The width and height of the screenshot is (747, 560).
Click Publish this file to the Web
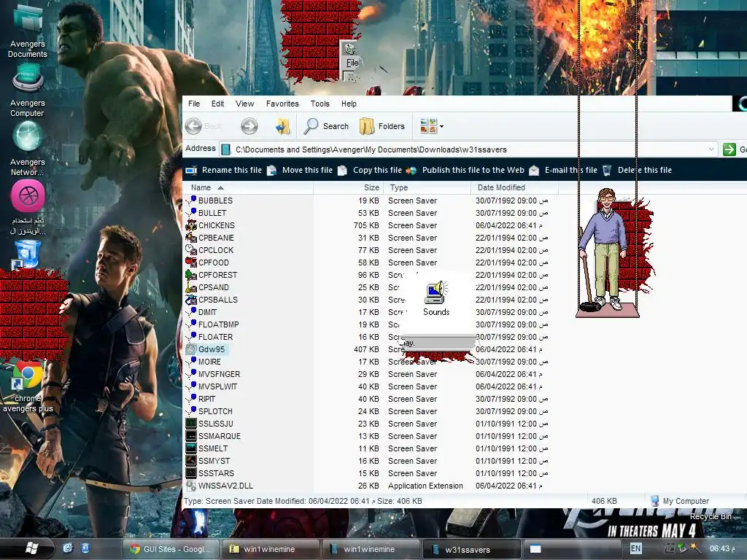465,170
